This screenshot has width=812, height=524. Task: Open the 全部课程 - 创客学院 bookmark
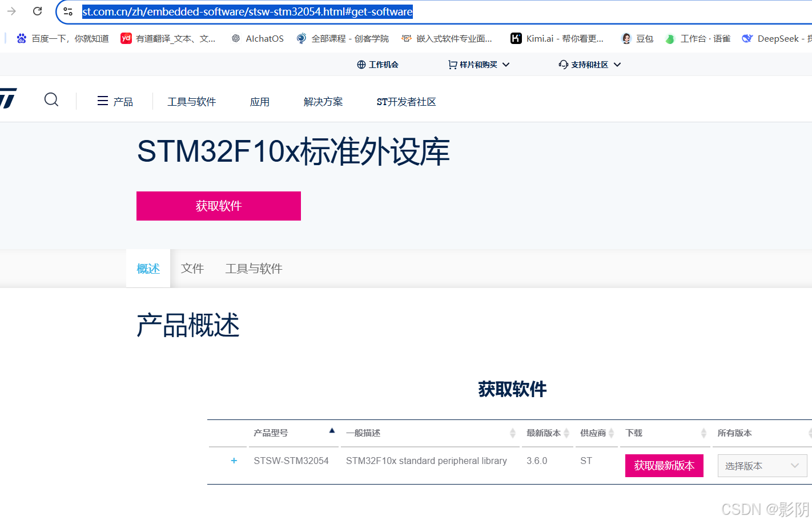coord(343,38)
